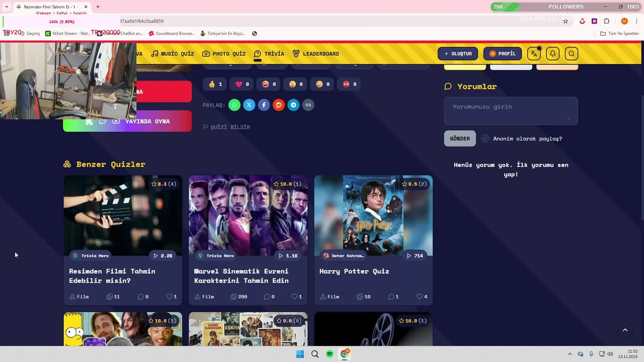Show hidden system tray icons

[x=570, y=354]
